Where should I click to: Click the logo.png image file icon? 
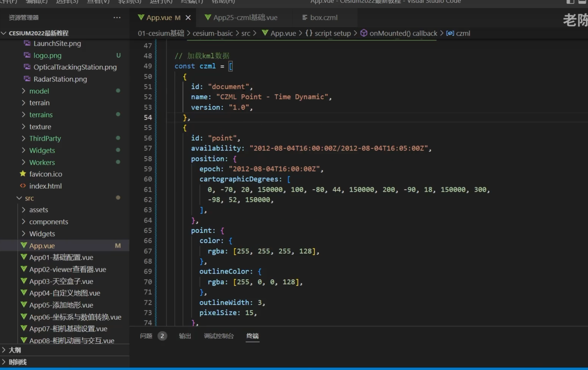coord(27,55)
